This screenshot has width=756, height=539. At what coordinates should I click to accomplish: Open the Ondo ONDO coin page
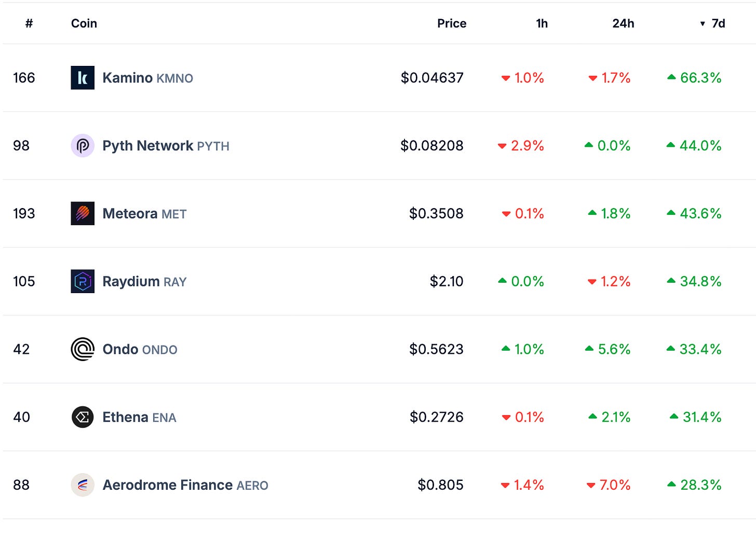(x=140, y=349)
